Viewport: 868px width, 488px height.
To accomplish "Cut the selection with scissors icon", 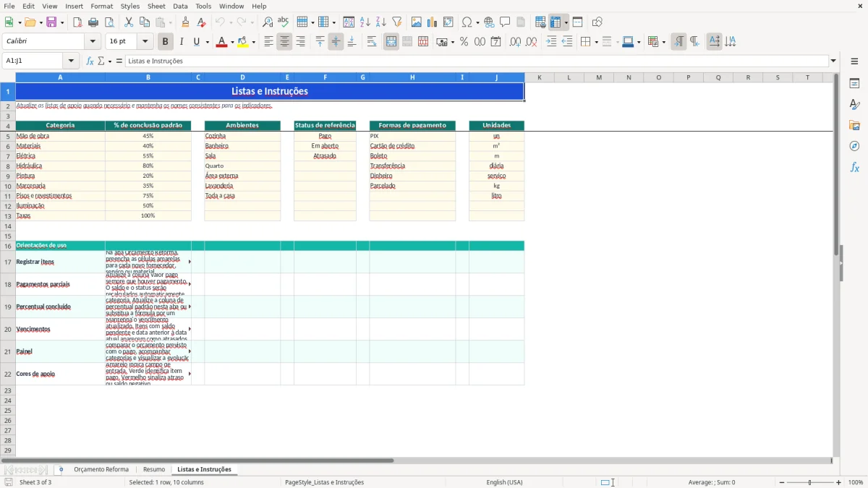I will 128,22.
